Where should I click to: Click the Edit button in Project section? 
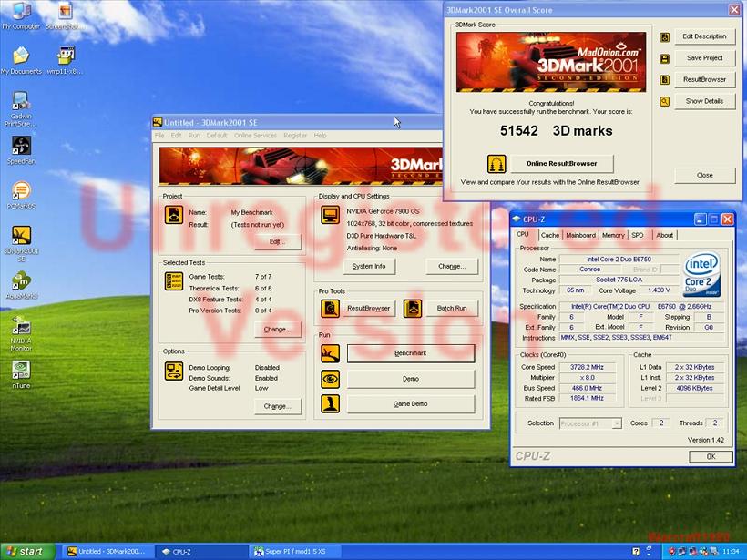278,241
